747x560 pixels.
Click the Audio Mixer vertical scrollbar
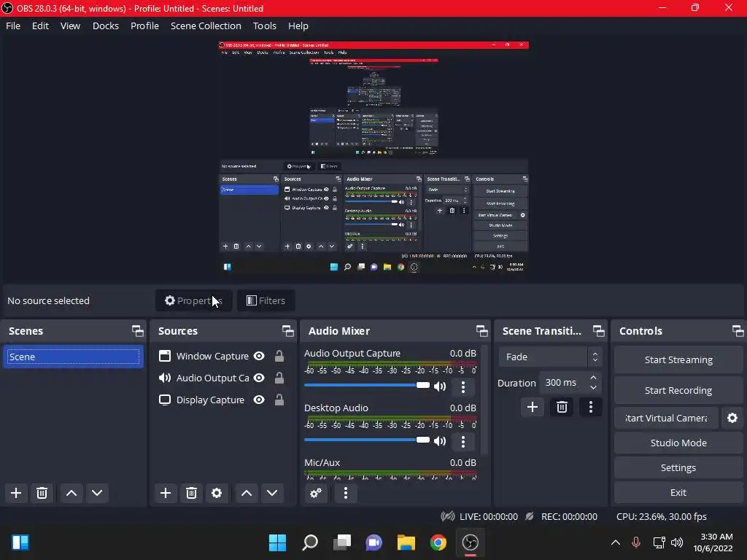[x=484, y=400]
